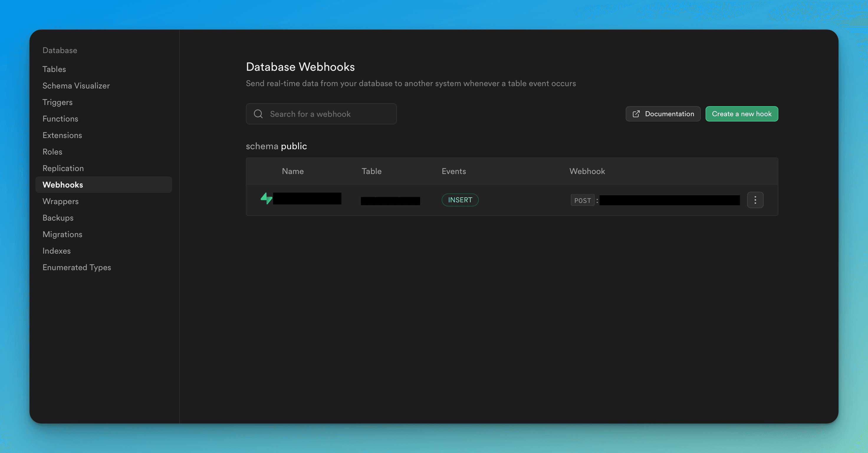Click the 'schema public' heading

pyautogui.click(x=276, y=146)
